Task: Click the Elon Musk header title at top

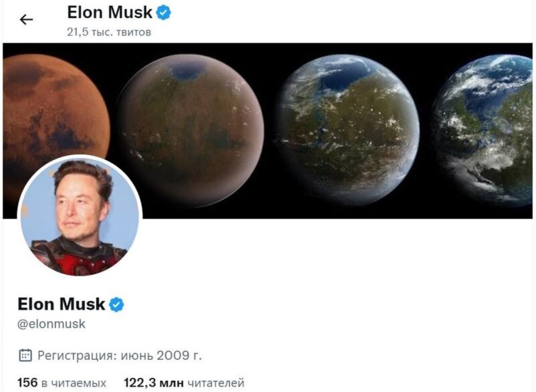Action: pos(110,13)
